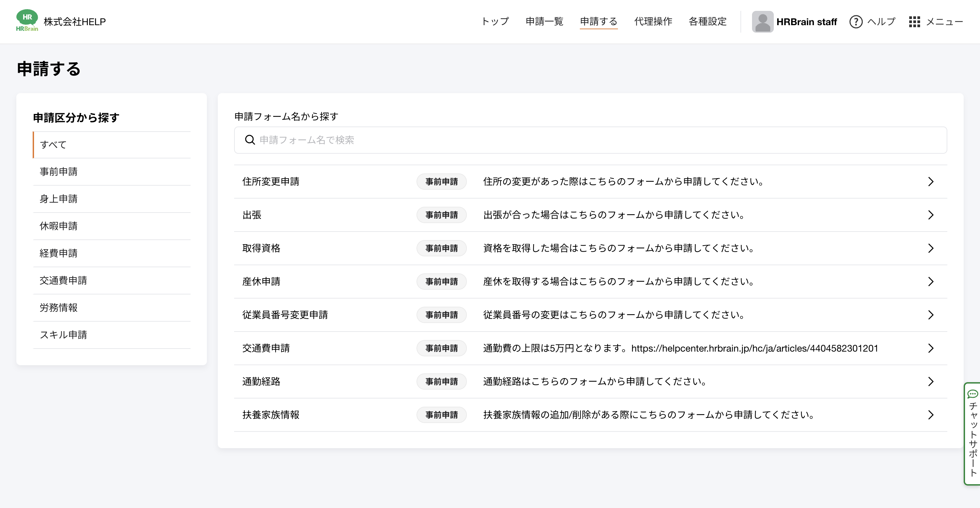Screen dimensions: 980x508
Task: Go to the 代理操作 tab
Action: pyautogui.click(x=653, y=22)
